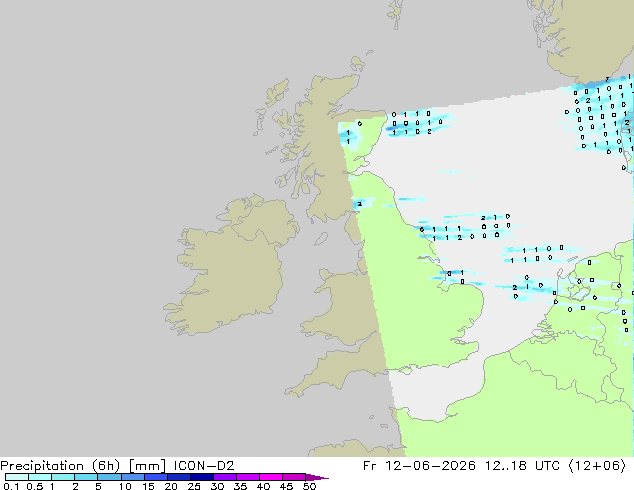Click the '35' legend value label

point(240,486)
